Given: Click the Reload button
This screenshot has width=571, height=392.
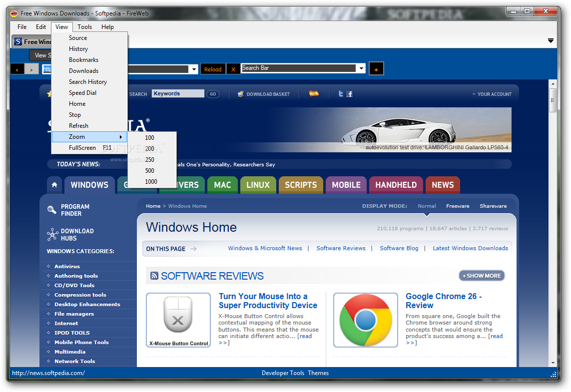Looking at the screenshot, I should tap(213, 69).
